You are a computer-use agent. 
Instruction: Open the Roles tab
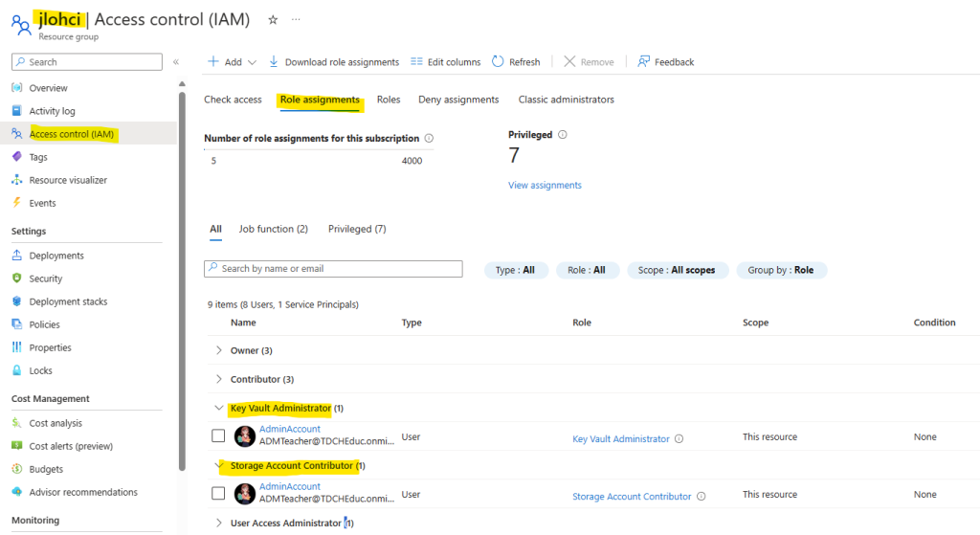[389, 100]
